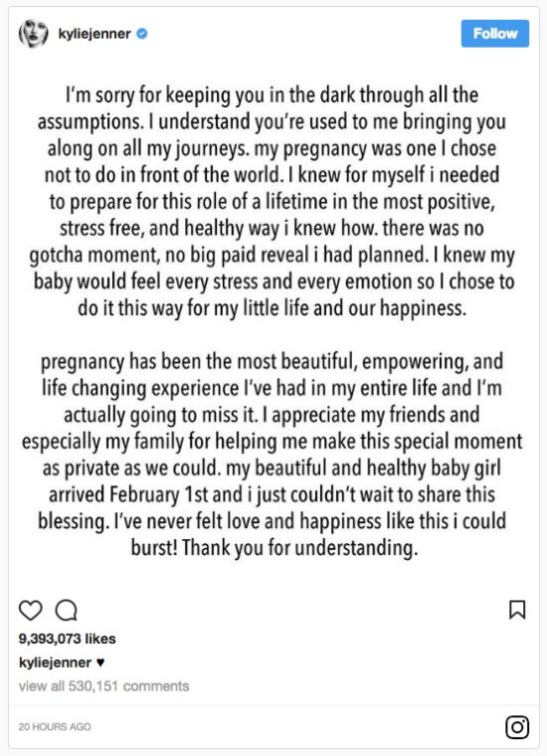Select the line starting "pregnancy has been"
This screenshot has width=547, height=756.
(273, 362)
